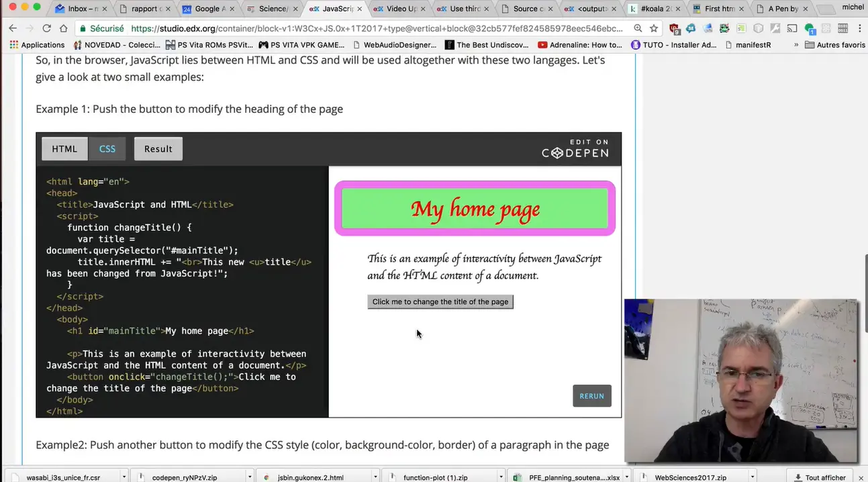868x482 pixels.
Task: Expand the codepen_ryNPzV.zip download options arrow
Action: [x=250, y=477]
